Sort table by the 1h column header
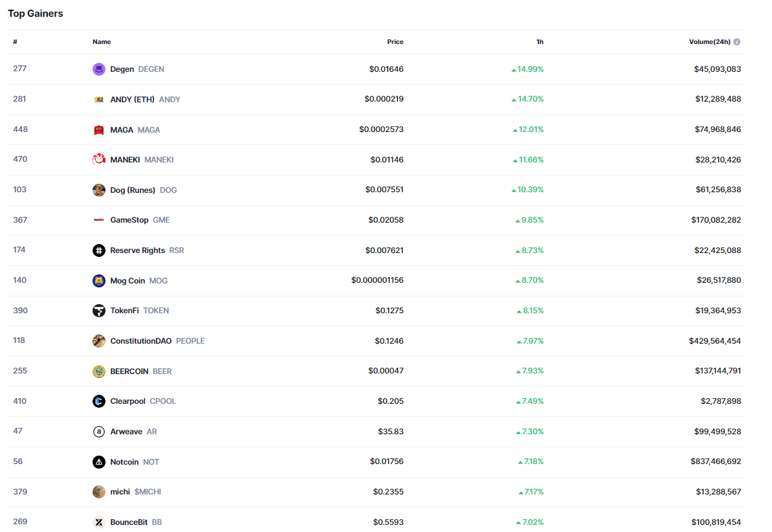 (540, 42)
